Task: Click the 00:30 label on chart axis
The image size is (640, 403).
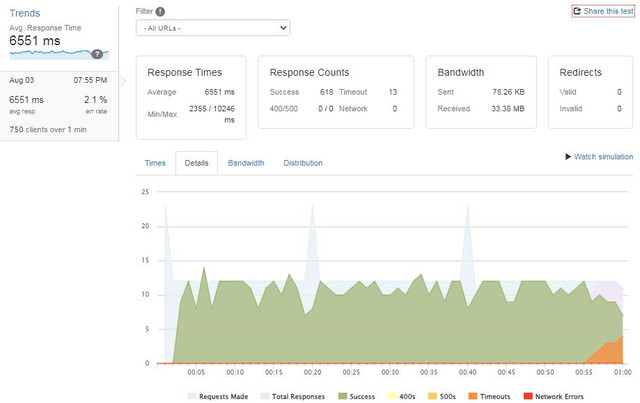Action: (x=390, y=372)
